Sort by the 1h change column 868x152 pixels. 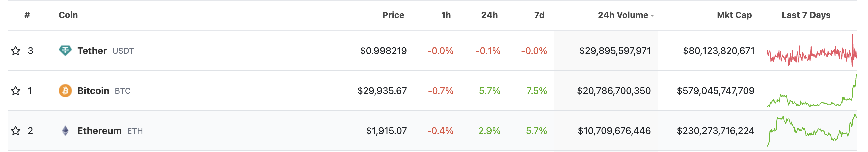click(x=446, y=15)
